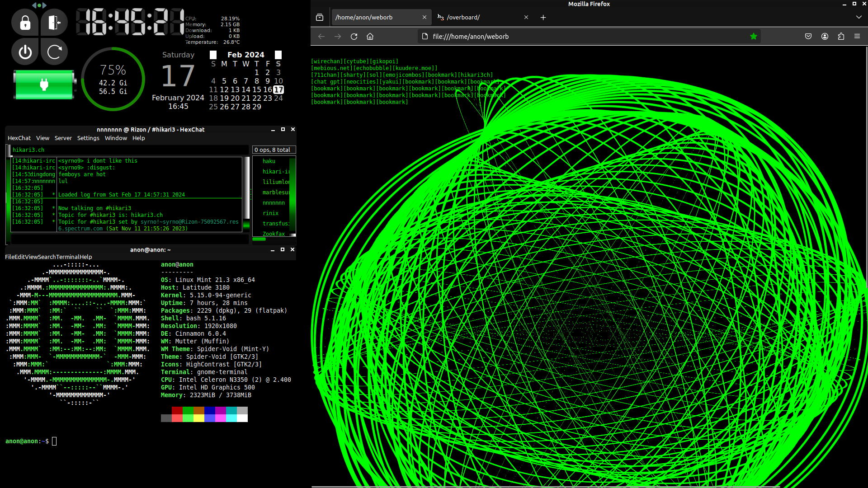This screenshot has width=868, height=488.
Task: Open the [chat gpt] link
Action: 327,82
